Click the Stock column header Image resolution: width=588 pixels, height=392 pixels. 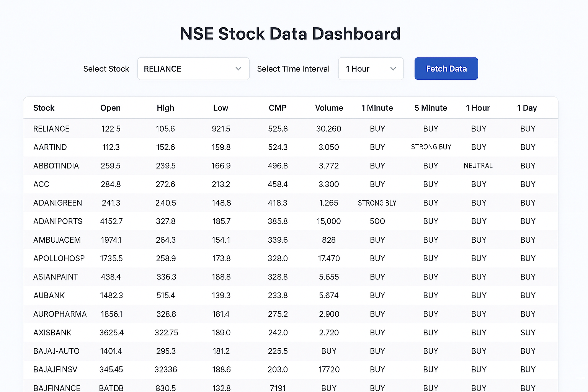pos(44,108)
